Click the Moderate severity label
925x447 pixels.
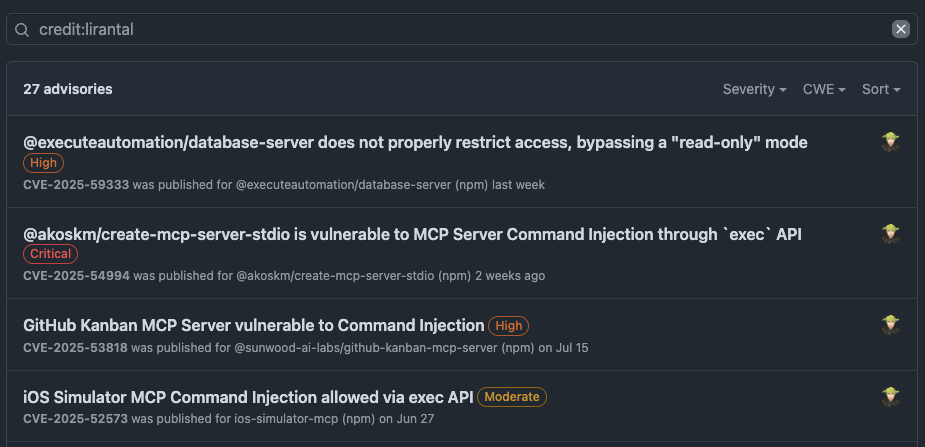512,397
